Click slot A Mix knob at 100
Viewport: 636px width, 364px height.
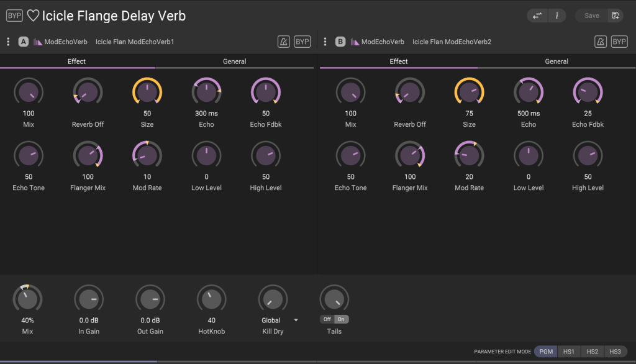pos(29,92)
